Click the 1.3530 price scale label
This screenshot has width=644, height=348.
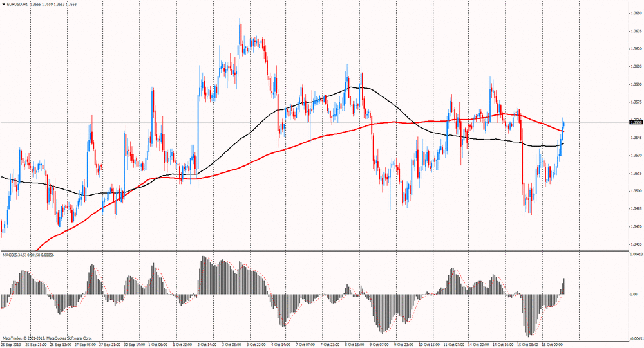click(x=636, y=155)
